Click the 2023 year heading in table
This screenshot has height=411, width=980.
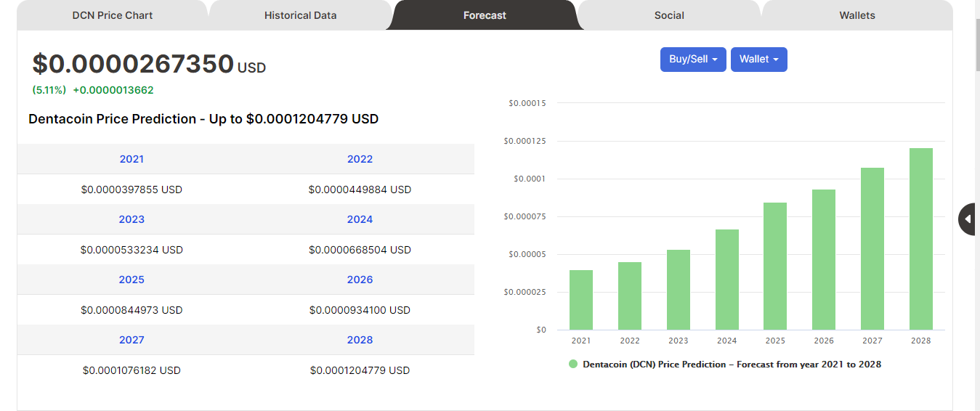[x=131, y=219]
